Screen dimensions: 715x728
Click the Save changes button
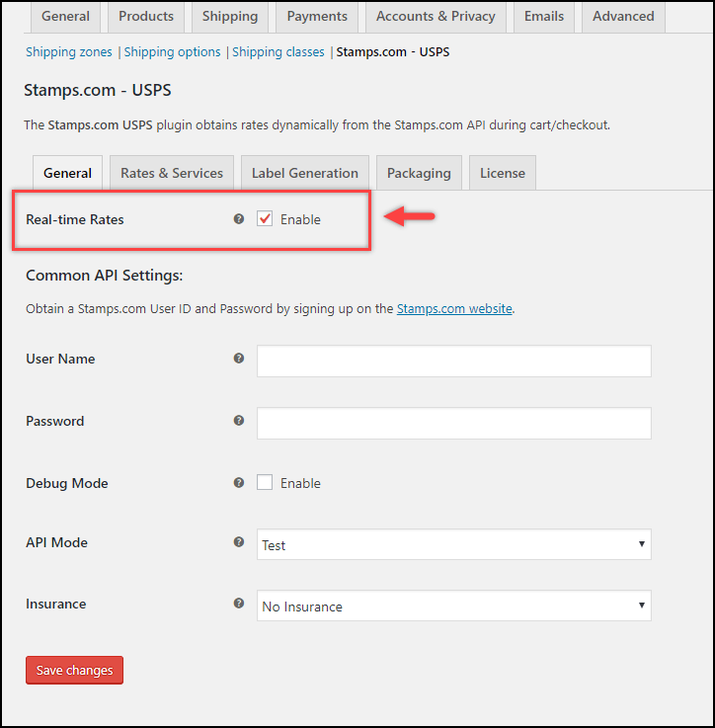[74, 670]
